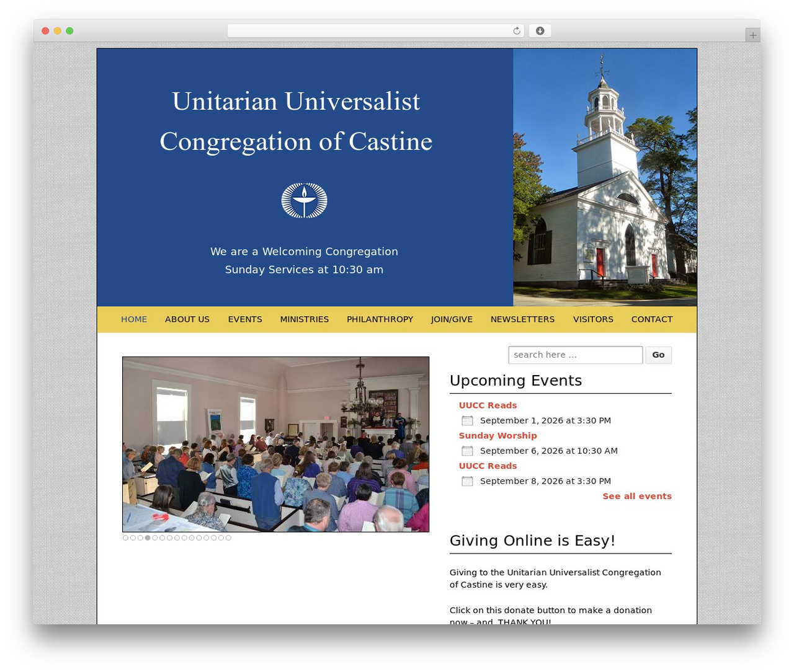Follow the See all events link
The height and width of the screenshot is (672, 794).
point(637,497)
